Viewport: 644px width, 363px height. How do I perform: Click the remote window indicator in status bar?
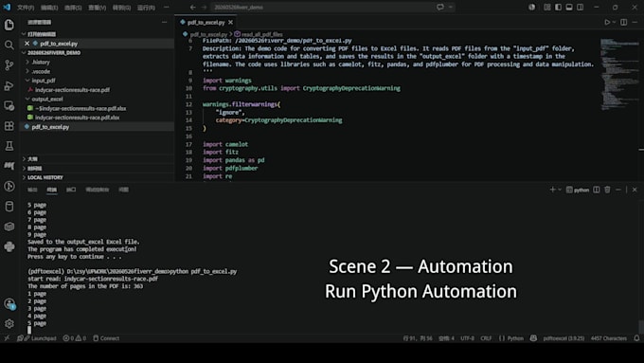7,338
